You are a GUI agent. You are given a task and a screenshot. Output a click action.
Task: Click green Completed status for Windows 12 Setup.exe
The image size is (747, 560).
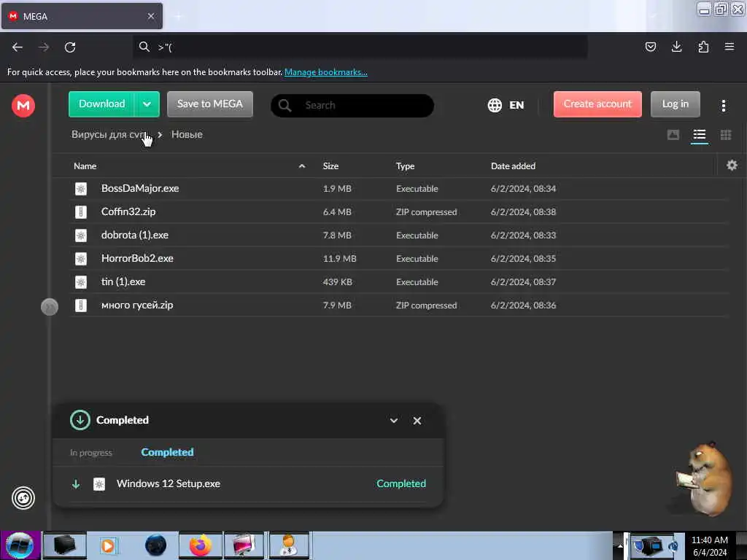pyautogui.click(x=401, y=483)
